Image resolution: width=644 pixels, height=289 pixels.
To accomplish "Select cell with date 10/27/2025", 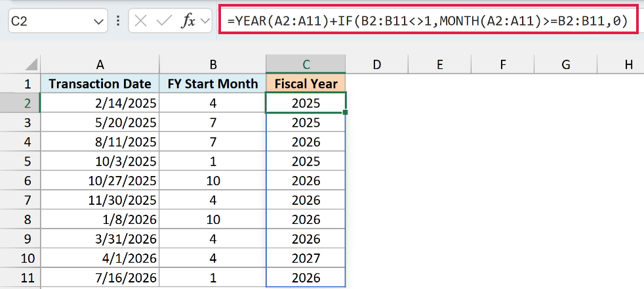I will click(x=100, y=181).
